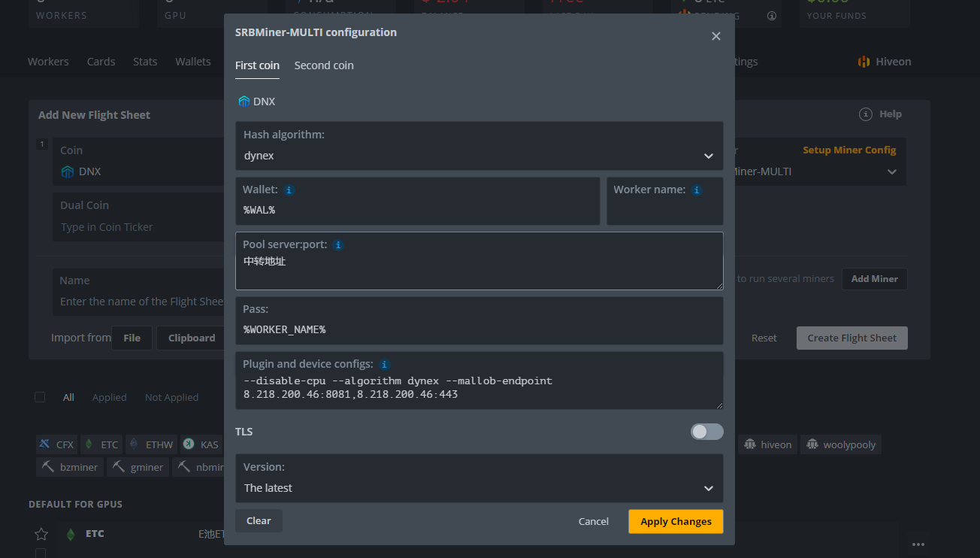Click the Apply Changes button
Image resolution: width=980 pixels, height=558 pixels.
click(676, 521)
